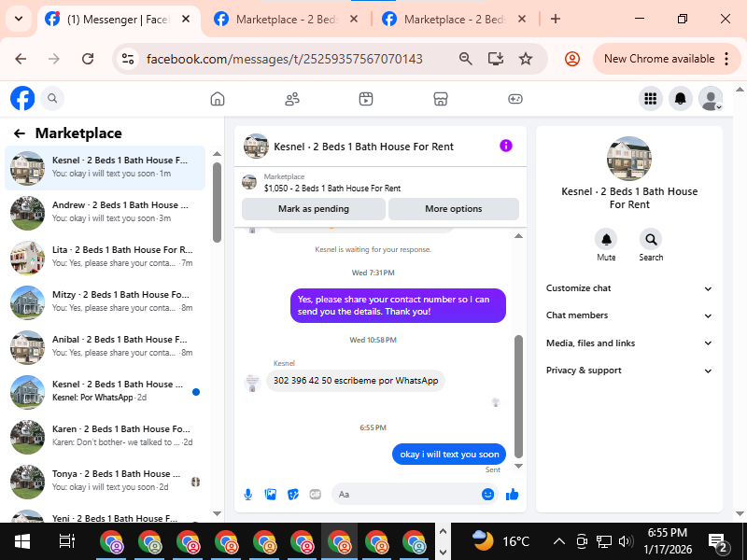Bookmark this page star icon

(x=526, y=59)
